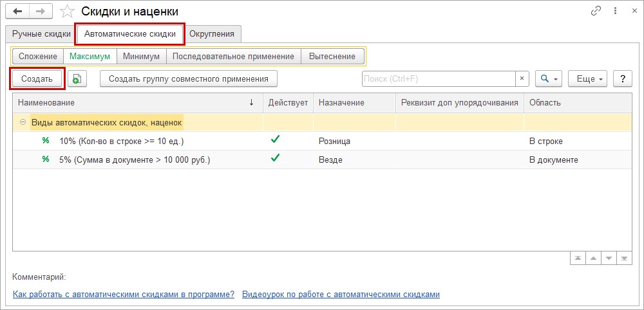Image resolution: width=644 pixels, height=310 pixels.
Task: Select the Сложение mode toggle
Action: pyautogui.click(x=37, y=56)
